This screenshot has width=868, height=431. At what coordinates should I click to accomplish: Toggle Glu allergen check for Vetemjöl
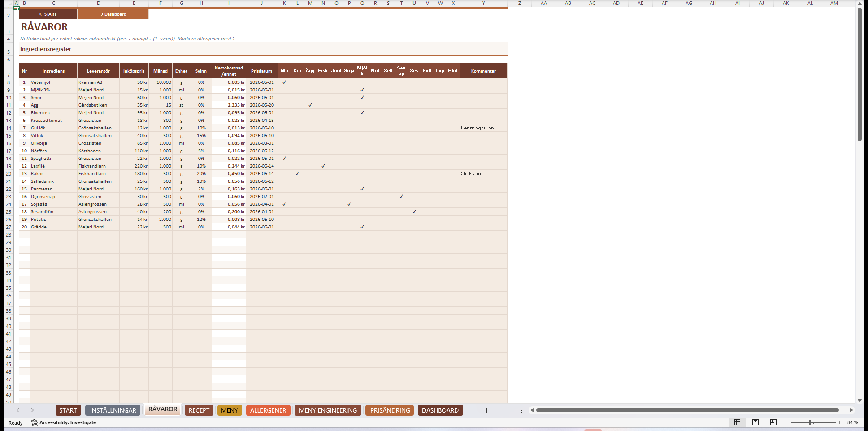[284, 82]
